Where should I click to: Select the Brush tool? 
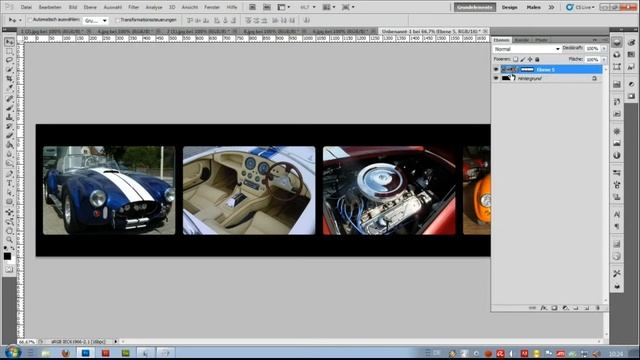[x=9, y=108]
